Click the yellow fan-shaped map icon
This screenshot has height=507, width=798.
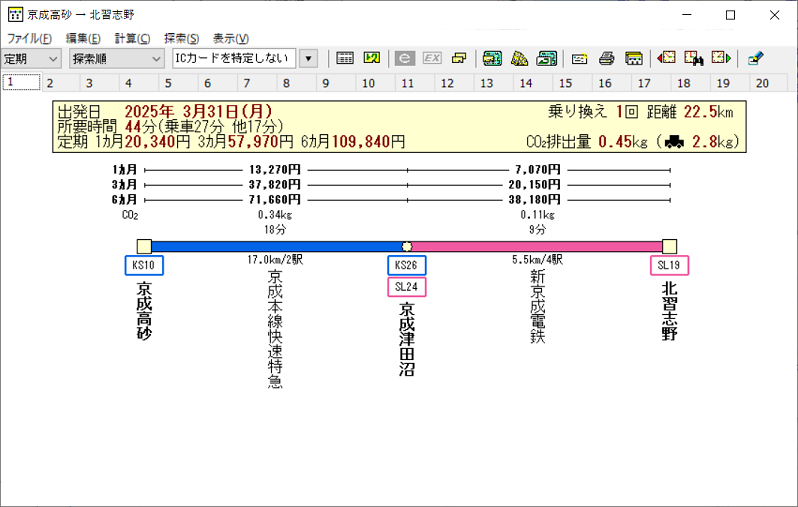pyautogui.click(x=520, y=59)
